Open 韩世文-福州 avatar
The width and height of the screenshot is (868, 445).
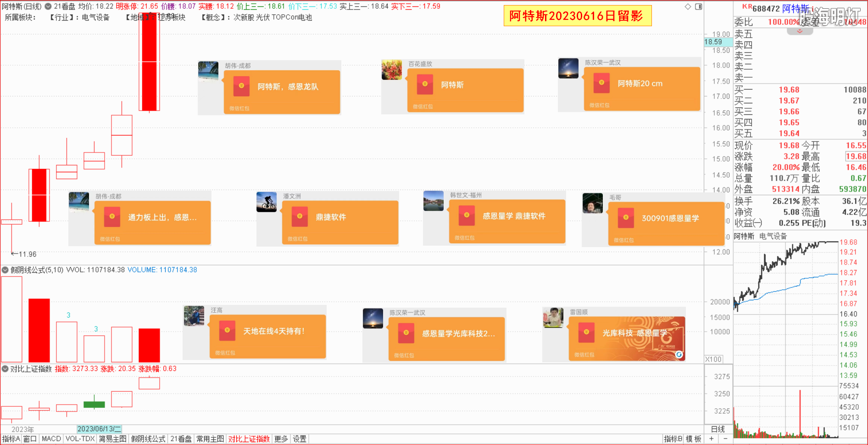[x=434, y=201]
